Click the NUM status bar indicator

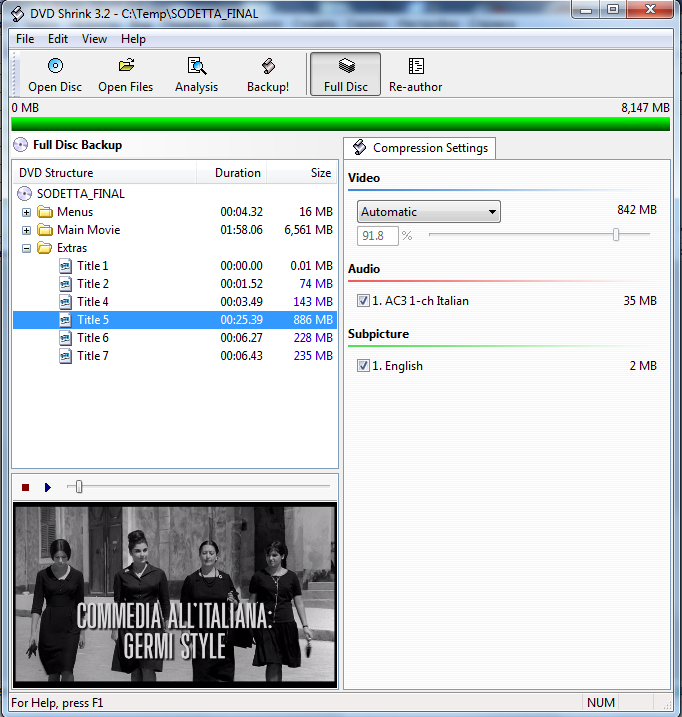point(601,702)
